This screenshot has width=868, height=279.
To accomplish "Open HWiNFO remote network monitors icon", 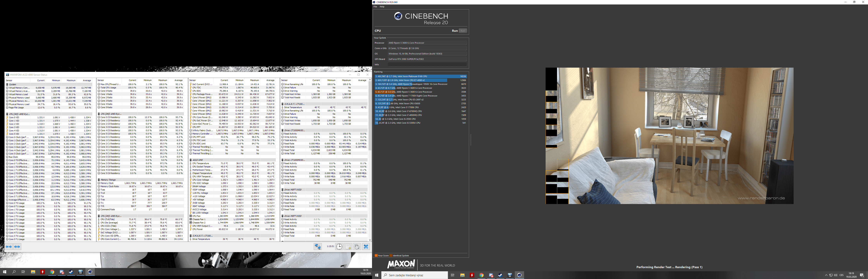I will pyautogui.click(x=317, y=247).
